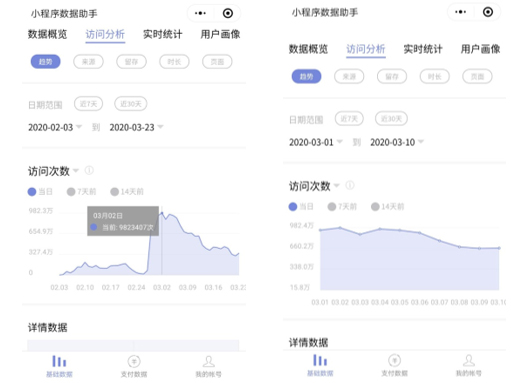The image size is (530, 383).
Task: Switch to 用户画像 tab in the right panel
Action: click(480, 49)
